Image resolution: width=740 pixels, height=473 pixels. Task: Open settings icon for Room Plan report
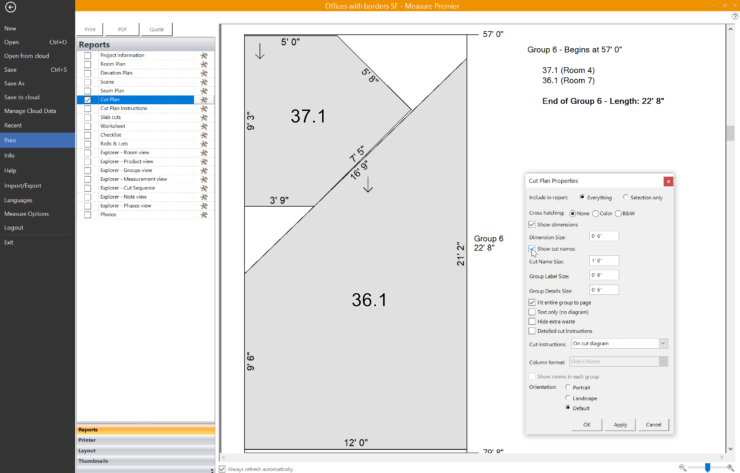204,64
